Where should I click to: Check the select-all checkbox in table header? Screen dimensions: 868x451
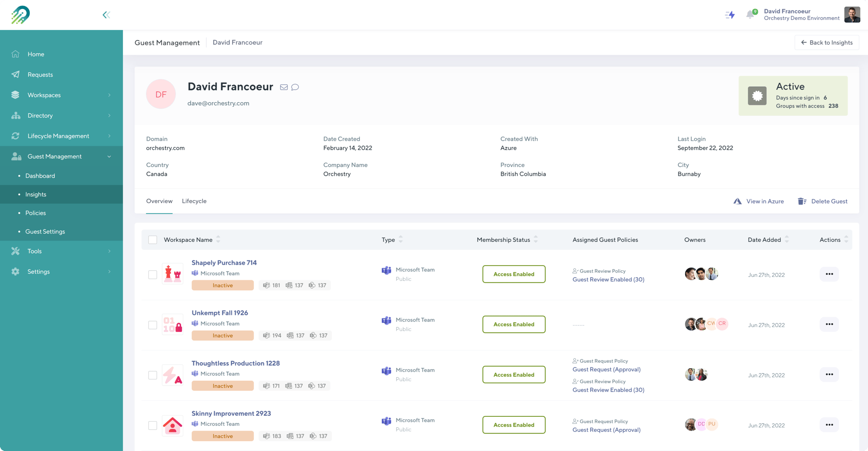[152, 239]
